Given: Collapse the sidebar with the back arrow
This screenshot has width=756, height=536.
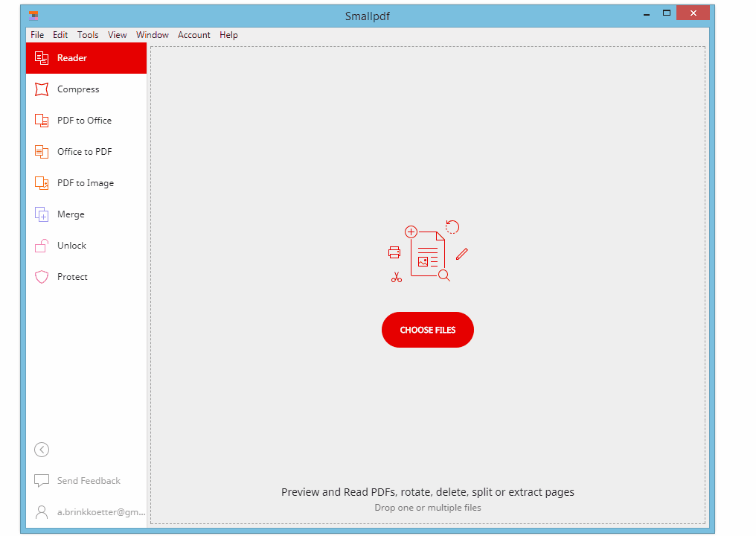Looking at the screenshot, I should (42, 450).
